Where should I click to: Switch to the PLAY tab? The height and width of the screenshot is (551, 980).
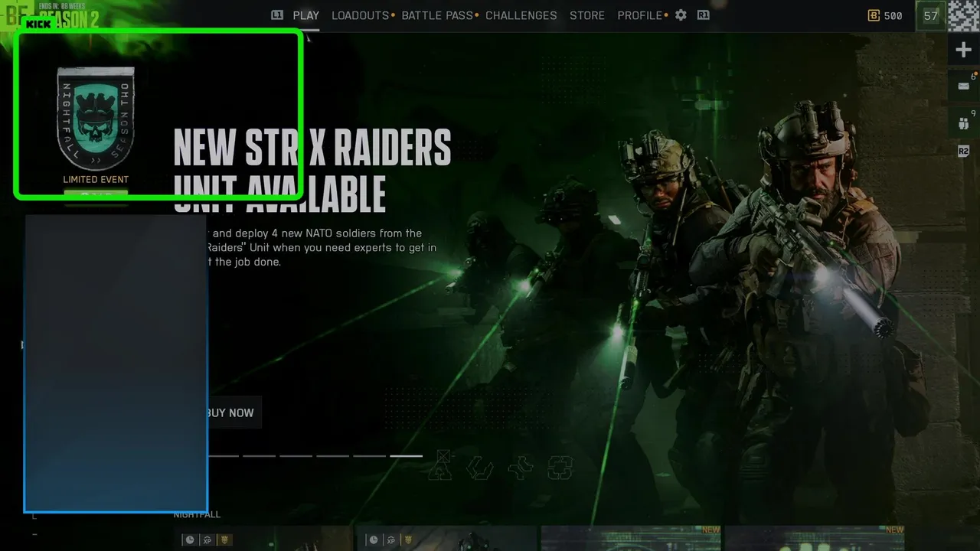pos(306,15)
